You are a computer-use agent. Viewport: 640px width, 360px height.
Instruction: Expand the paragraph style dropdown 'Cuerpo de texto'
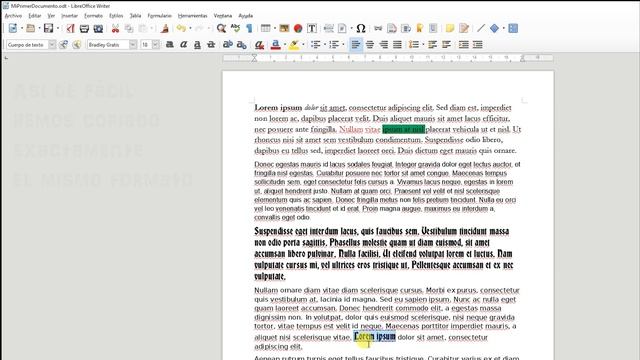(52, 44)
